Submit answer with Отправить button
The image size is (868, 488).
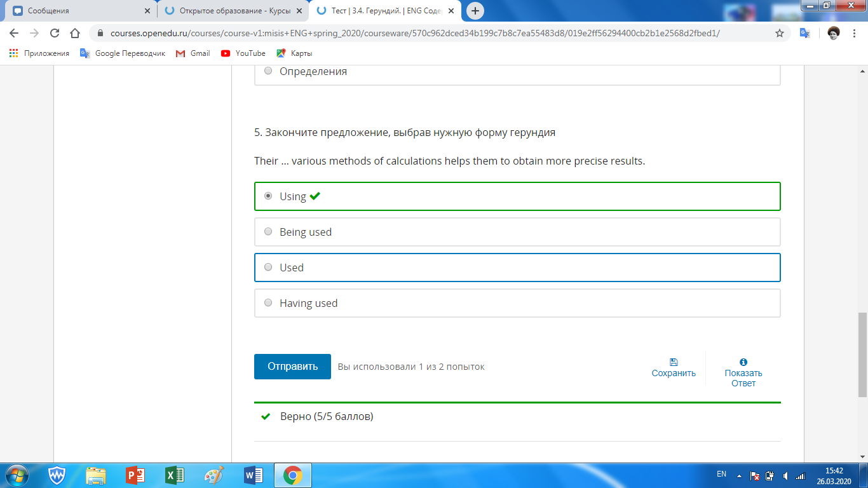(x=292, y=367)
